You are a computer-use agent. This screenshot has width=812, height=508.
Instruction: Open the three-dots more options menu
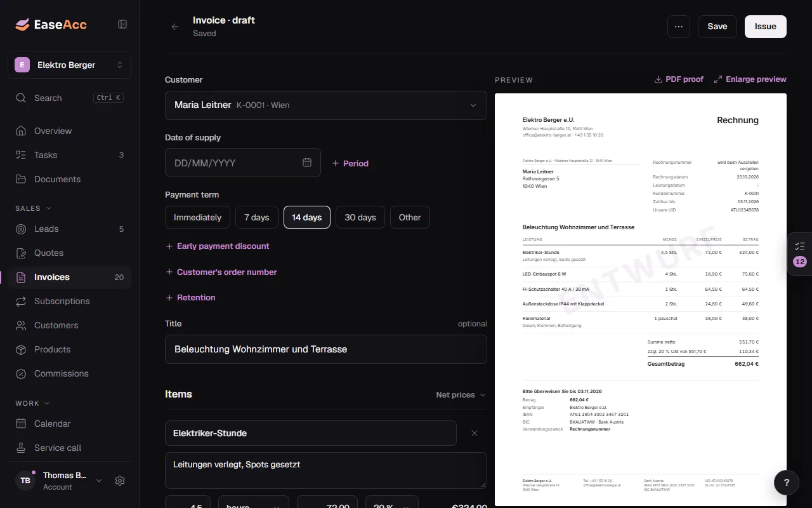[679, 27]
